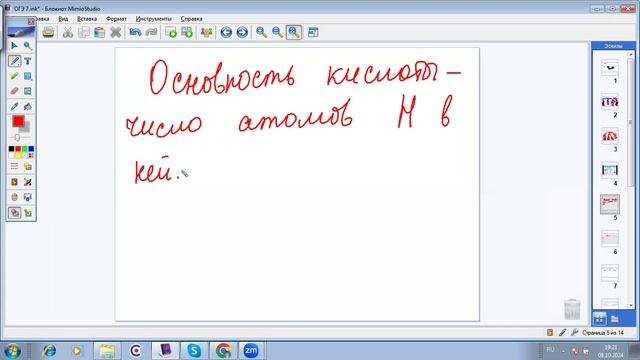
Task: Delete selection with X icon
Action: click(x=116, y=32)
